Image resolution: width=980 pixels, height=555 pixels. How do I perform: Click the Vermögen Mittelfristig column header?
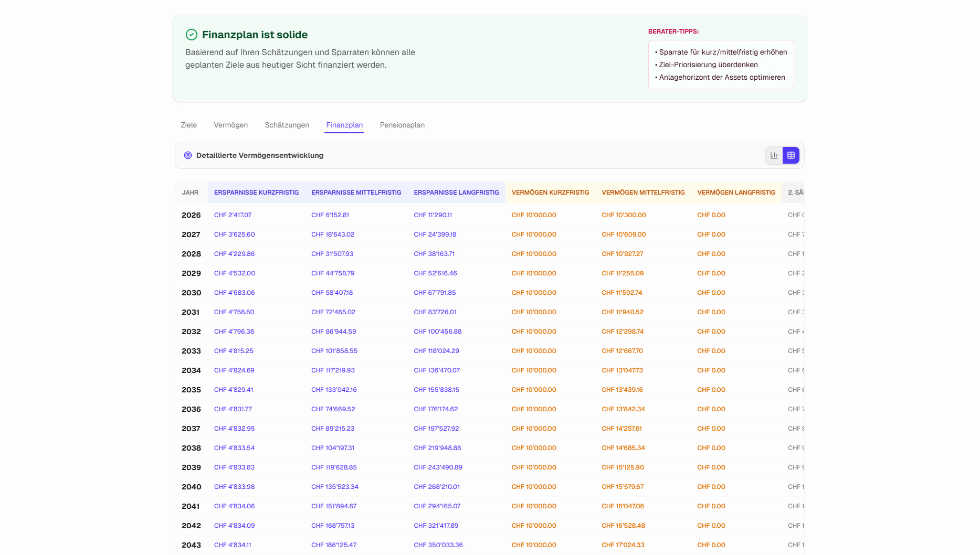pyautogui.click(x=643, y=193)
